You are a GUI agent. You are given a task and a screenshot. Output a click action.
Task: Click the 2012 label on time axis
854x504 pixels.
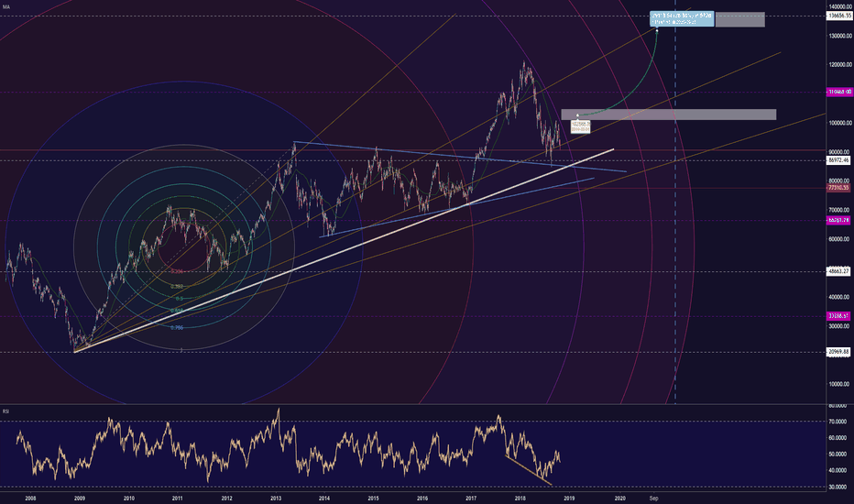coord(226,498)
